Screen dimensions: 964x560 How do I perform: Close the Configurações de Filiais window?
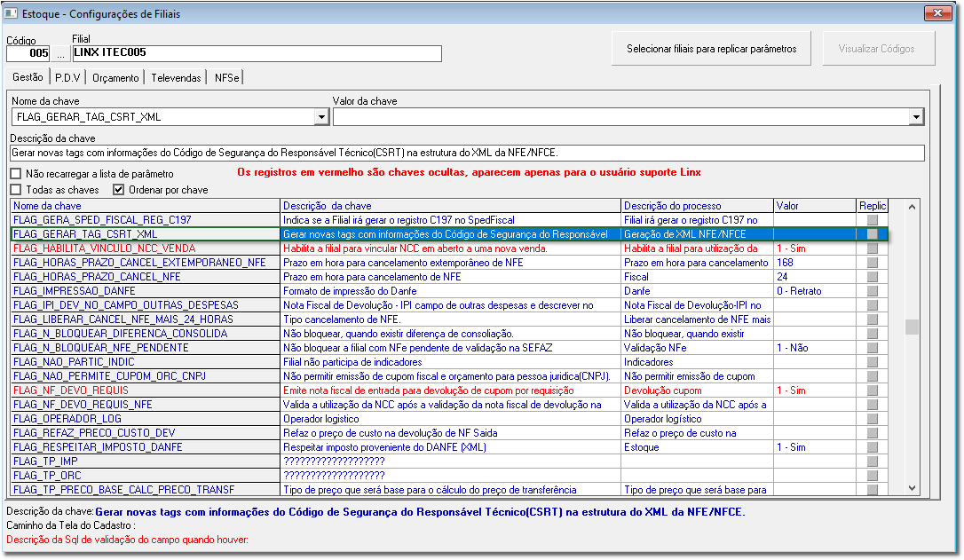tap(938, 13)
